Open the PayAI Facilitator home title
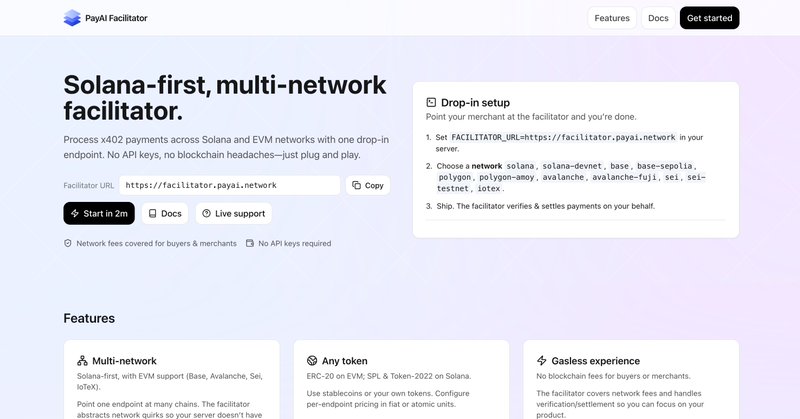Viewport: 800px width, 419px height. click(x=116, y=18)
